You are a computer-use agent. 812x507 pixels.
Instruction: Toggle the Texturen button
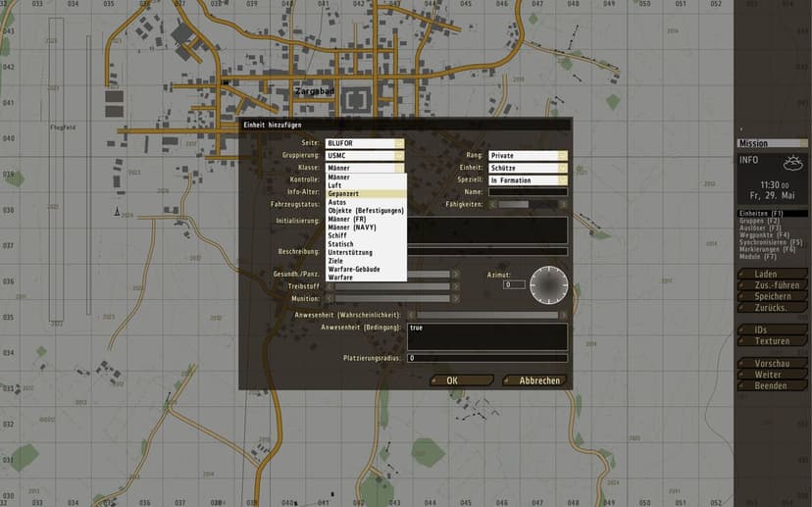click(x=772, y=341)
